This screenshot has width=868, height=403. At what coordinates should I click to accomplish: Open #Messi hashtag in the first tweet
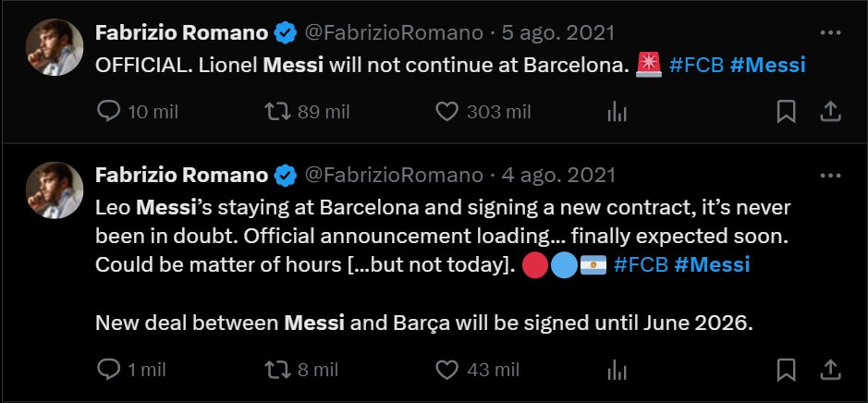tap(767, 66)
